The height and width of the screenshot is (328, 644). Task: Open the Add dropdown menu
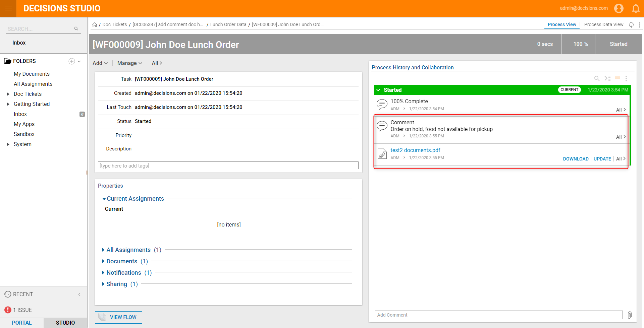(100, 63)
